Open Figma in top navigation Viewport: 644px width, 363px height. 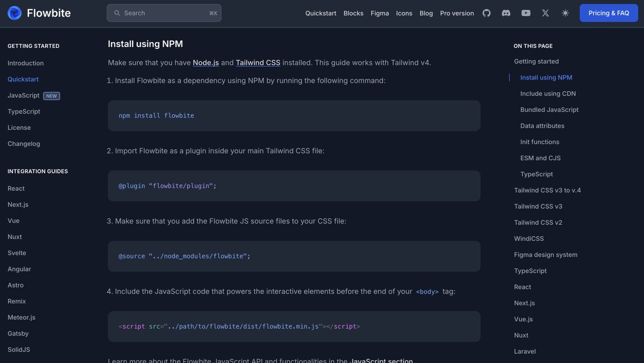(x=379, y=13)
